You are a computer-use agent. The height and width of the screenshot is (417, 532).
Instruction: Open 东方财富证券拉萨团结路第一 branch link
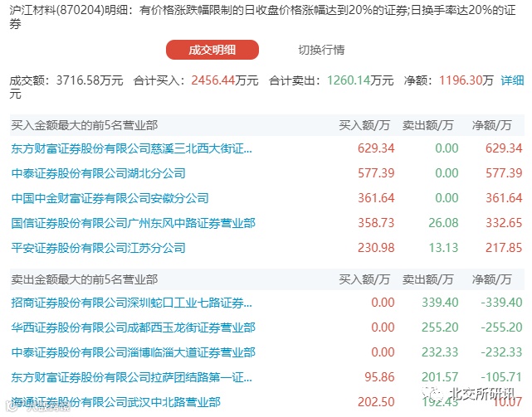(x=132, y=377)
